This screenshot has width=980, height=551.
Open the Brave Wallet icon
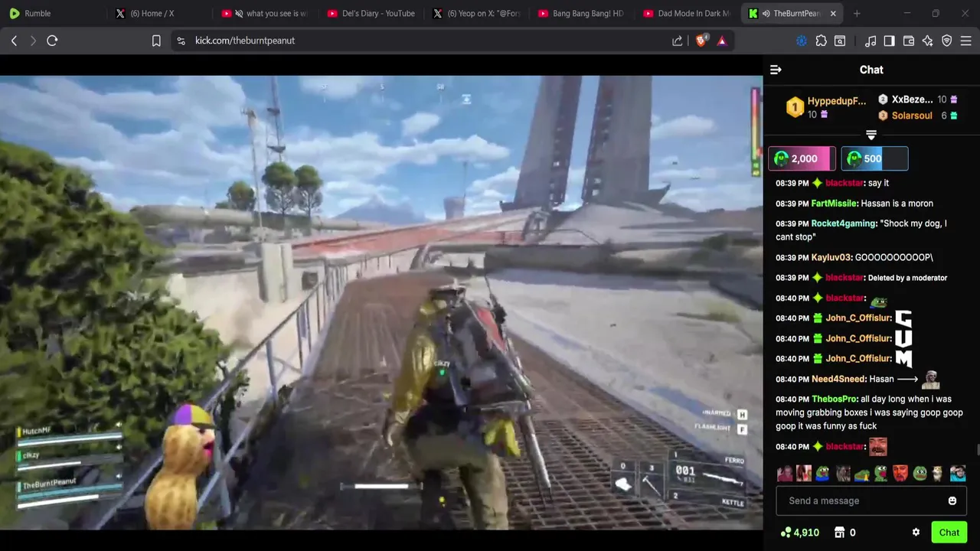(x=909, y=41)
